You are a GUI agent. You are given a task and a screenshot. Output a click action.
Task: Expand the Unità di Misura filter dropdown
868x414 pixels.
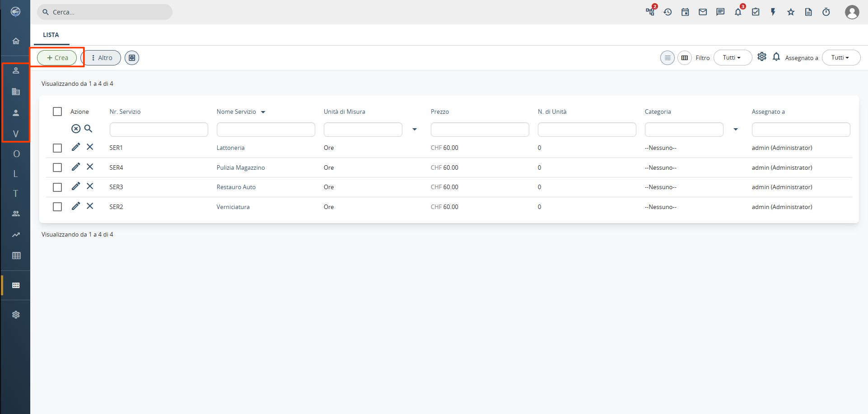414,130
